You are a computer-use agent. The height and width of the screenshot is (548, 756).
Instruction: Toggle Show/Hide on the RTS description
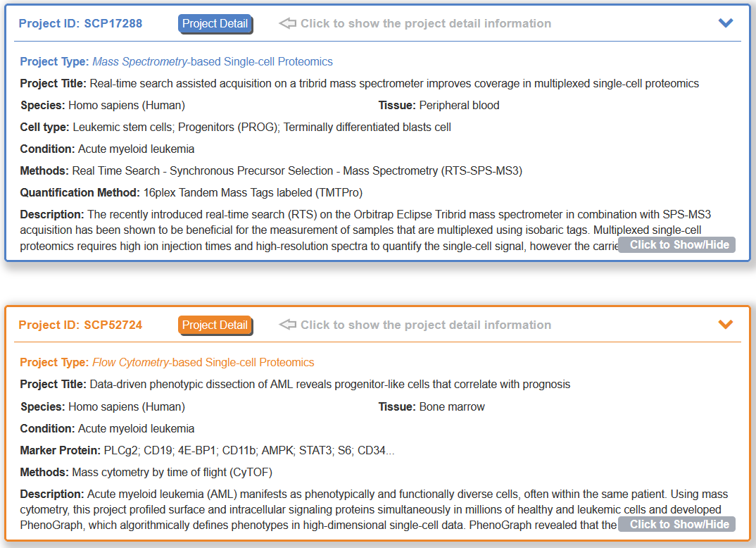679,245
